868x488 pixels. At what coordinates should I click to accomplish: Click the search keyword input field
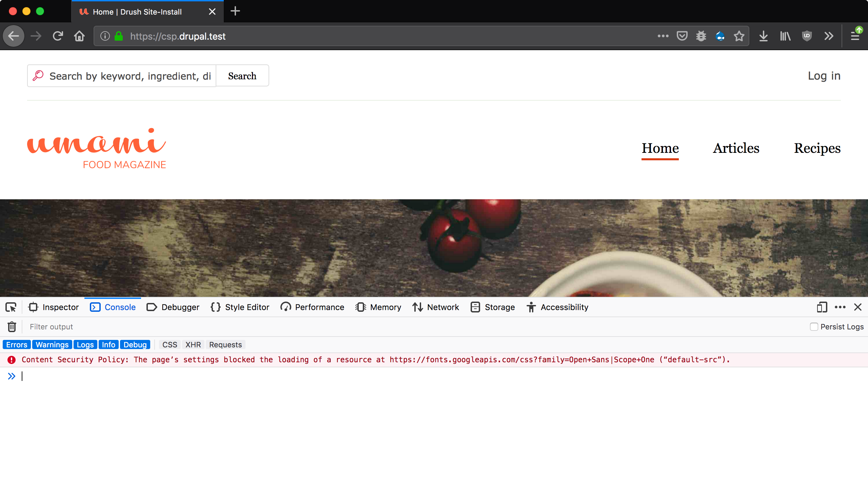tap(121, 76)
